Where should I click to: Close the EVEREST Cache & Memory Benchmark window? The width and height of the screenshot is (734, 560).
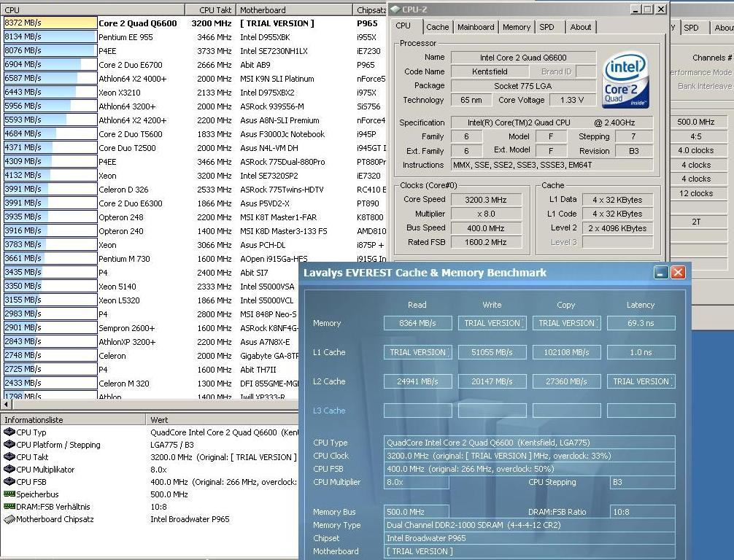[x=678, y=273]
